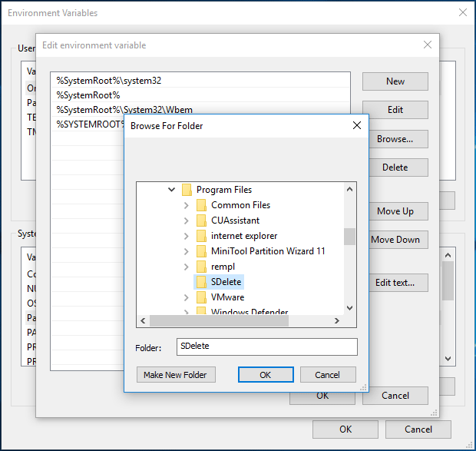Select the Program Files folder name

pos(224,190)
